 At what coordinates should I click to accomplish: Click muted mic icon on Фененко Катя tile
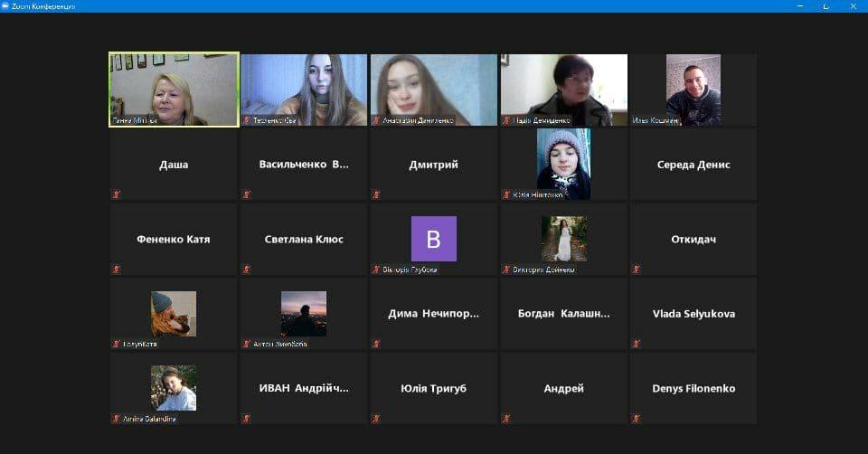point(117,270)
